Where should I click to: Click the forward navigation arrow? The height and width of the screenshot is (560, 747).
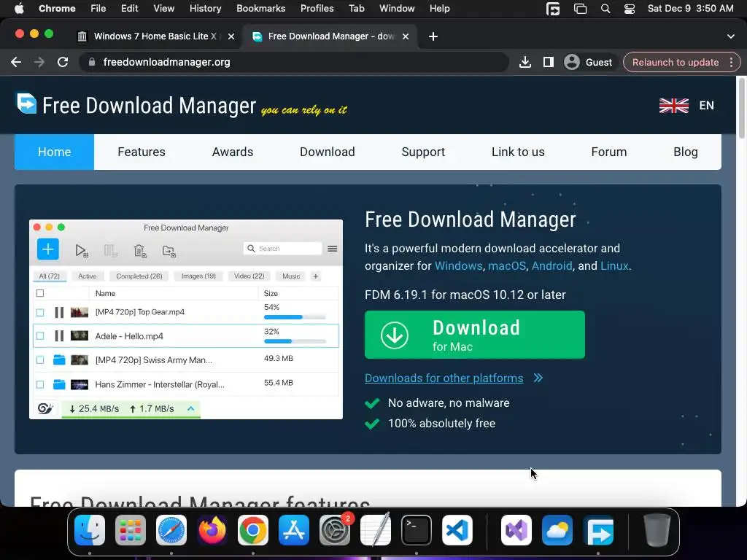pos(39,62)
